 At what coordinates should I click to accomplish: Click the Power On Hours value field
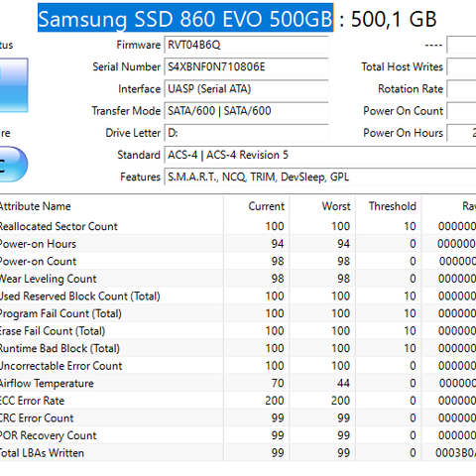tap(461, 133)
